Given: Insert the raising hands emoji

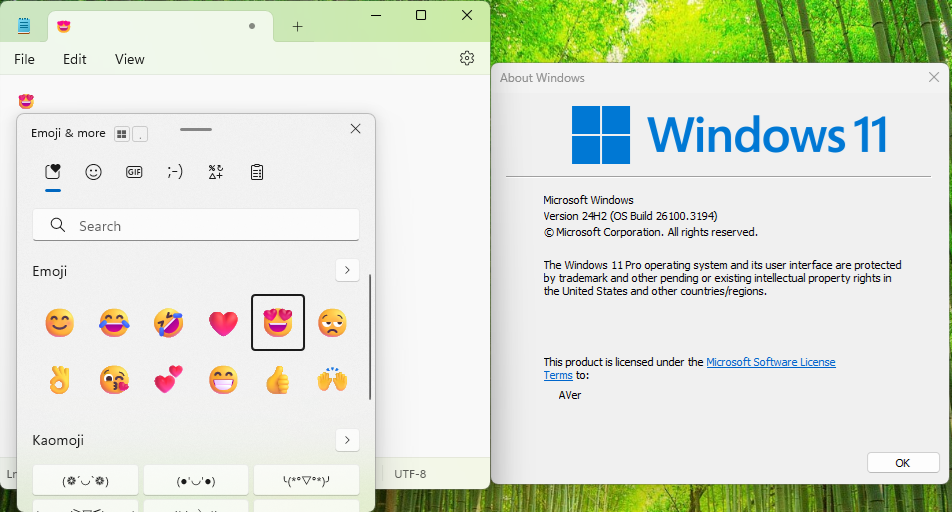Looking at the screenshot, I should tap(332, 380).
